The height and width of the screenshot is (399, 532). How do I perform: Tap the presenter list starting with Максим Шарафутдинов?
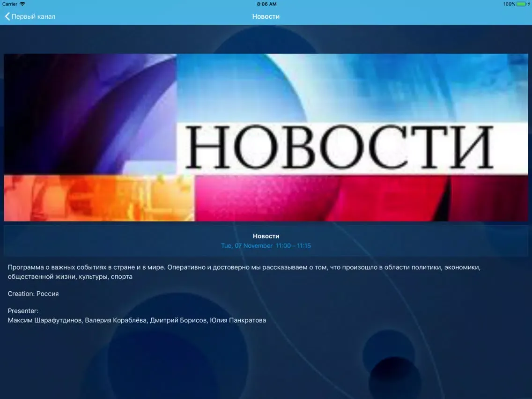coord(137,320)
